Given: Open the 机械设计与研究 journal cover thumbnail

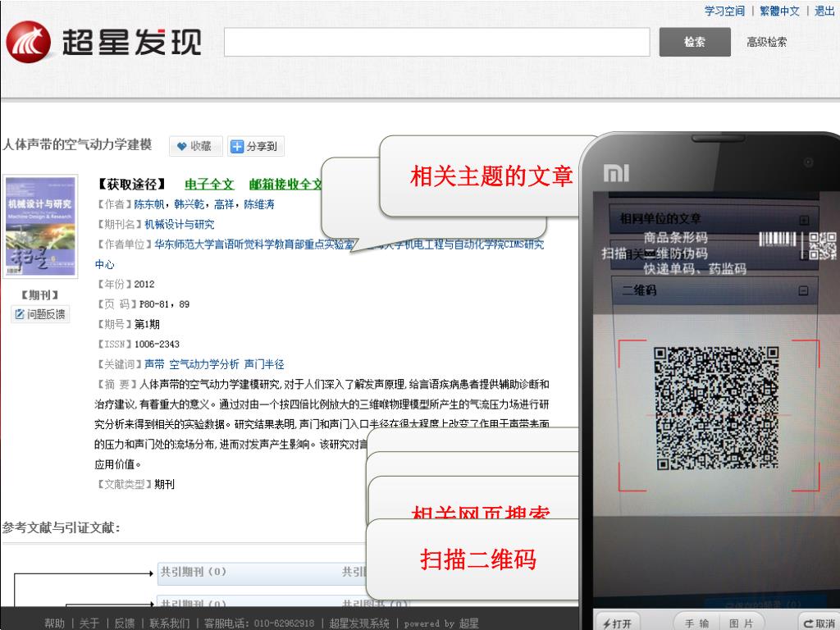Looking at the screenshot, I should click(41, 226).
